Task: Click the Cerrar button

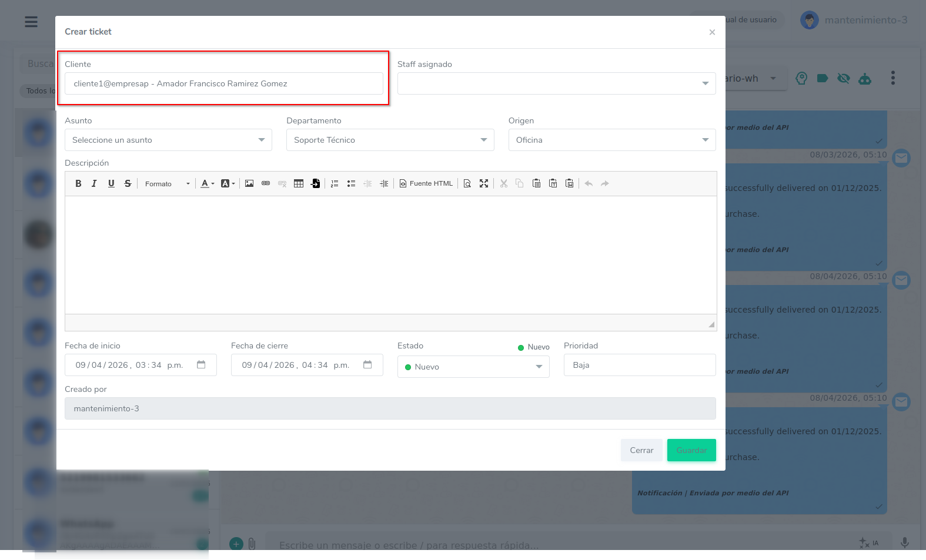Action: [641, 450]
